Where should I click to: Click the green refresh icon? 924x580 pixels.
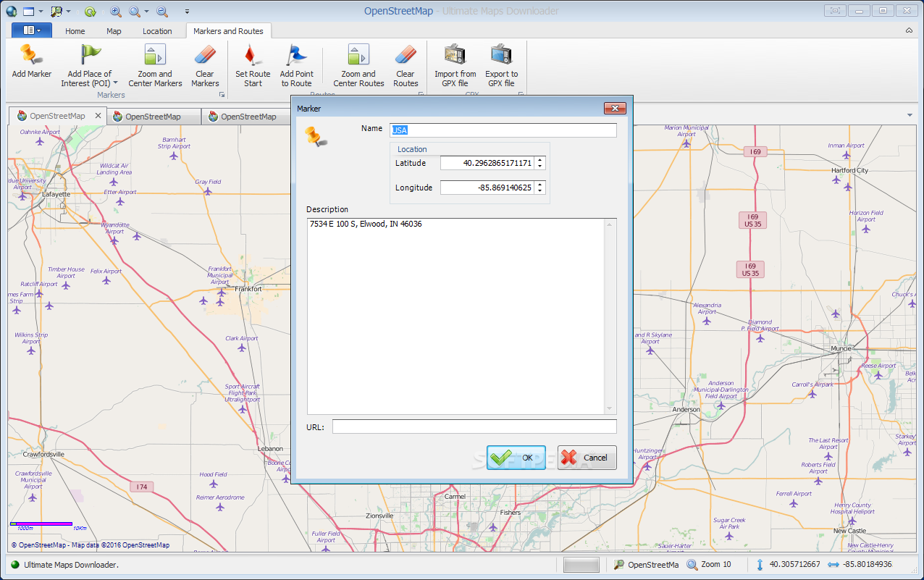(90, 11)
